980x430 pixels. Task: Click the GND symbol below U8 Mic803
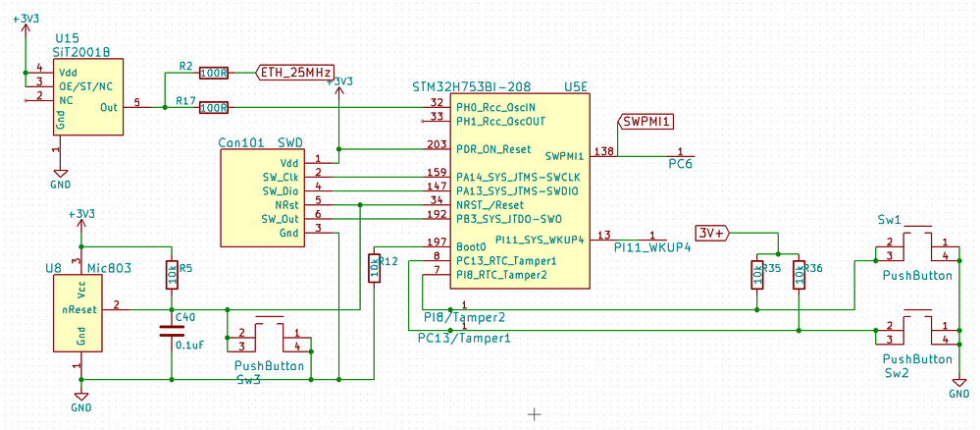coord(81,397)
